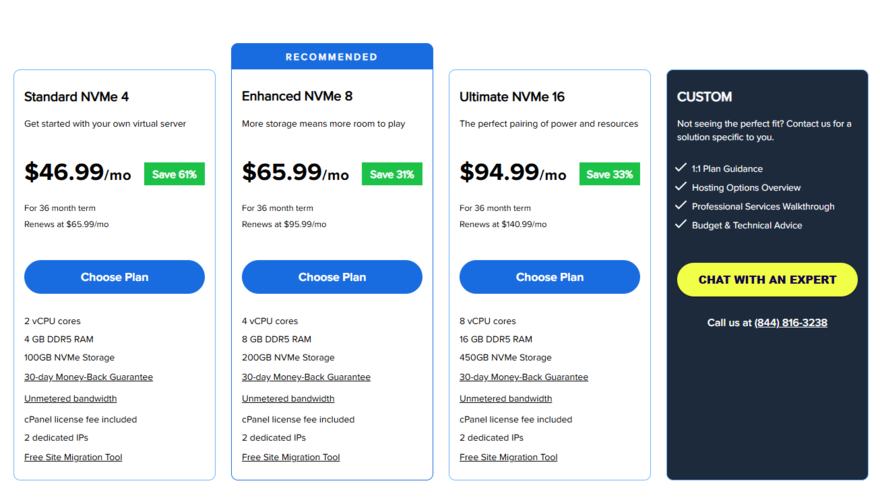Click the 1:1 Plan Guidance checkmark icon
880x504 pixels.
681,168
